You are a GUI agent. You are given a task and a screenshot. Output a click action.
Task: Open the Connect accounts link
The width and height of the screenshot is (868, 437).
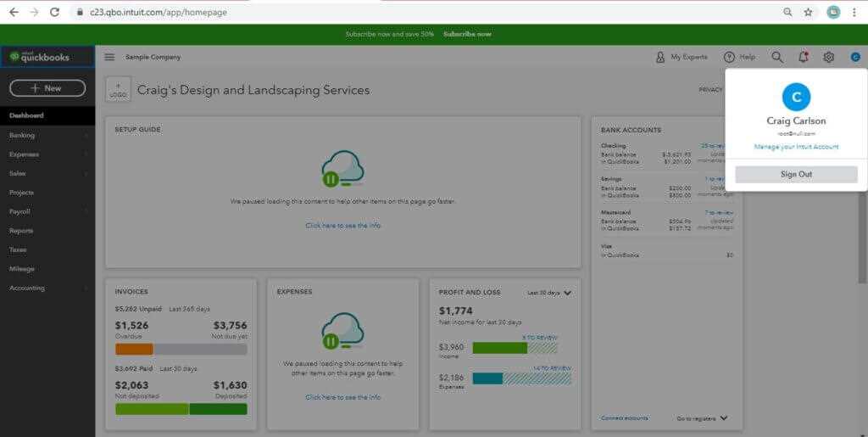[625, 418]
